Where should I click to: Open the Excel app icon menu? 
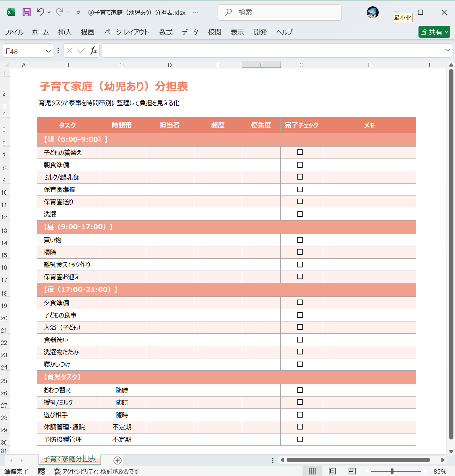point(11,12)
